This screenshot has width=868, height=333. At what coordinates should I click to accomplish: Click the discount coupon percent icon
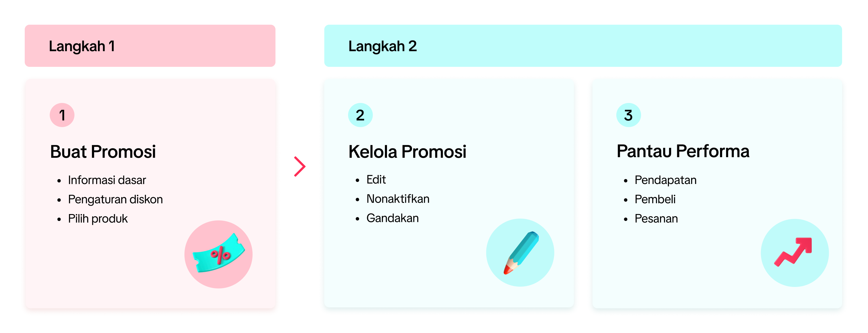pos(218,254)
